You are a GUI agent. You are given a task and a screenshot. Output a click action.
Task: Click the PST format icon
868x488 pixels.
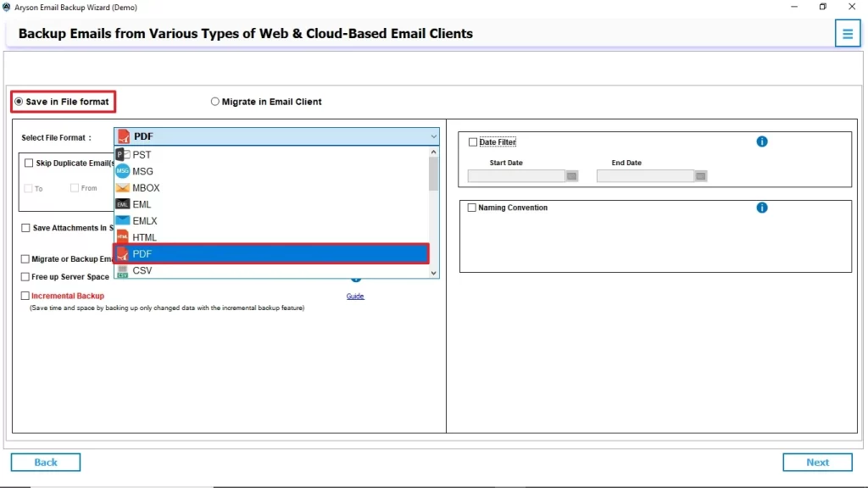point(123,154)
